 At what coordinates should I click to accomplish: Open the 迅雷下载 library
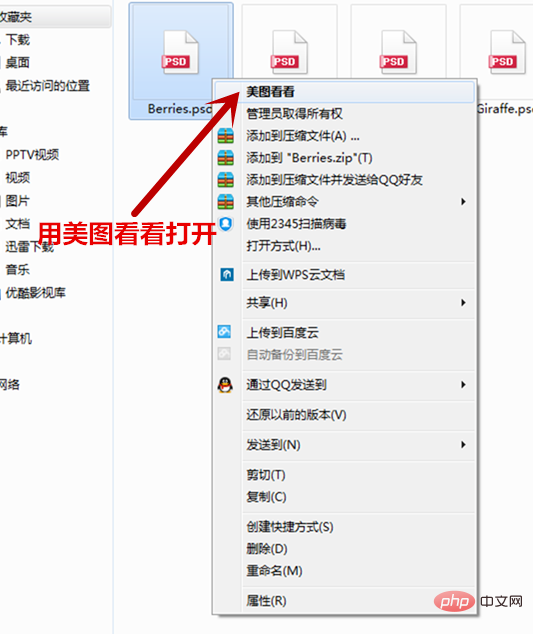(30, 247)
